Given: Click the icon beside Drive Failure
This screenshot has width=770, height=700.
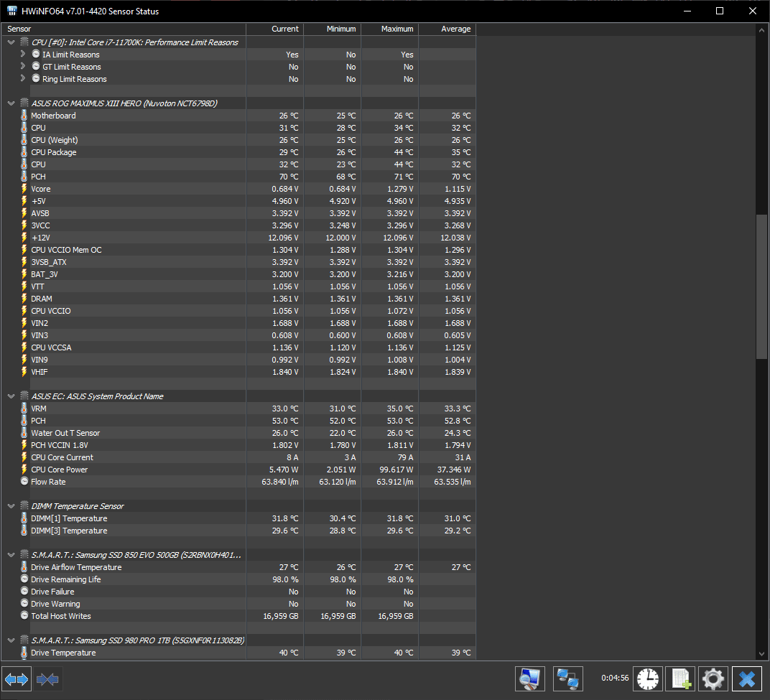Looking at the screenshot, I should (x=24, y=592).
